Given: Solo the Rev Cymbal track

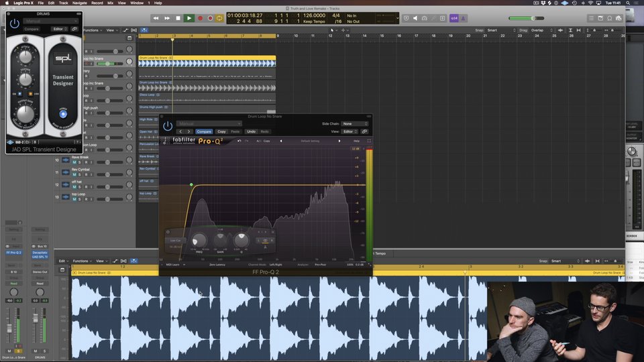Looking at the screenshot, I should [x=80, y=174].
